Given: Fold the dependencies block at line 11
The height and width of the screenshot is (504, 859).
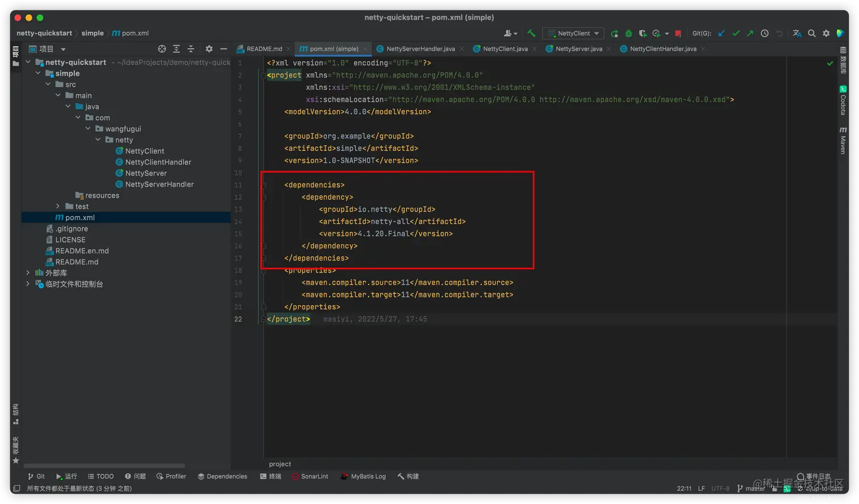Looking at the screenshot, I should 264,185.
